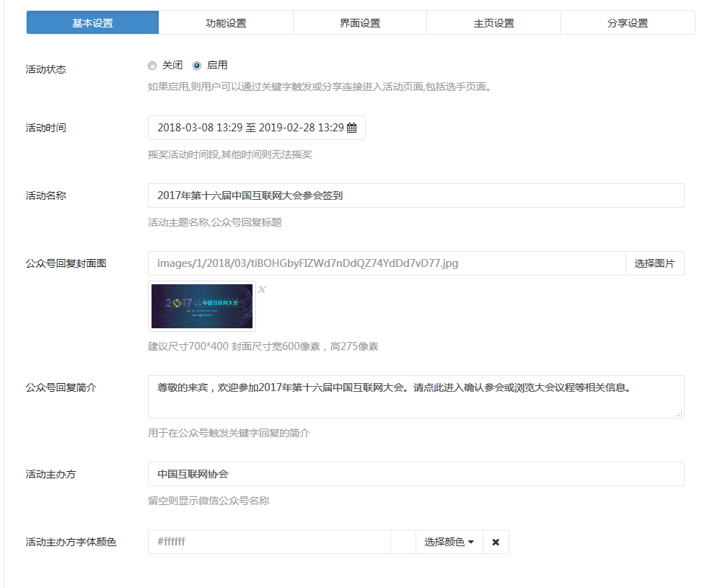Click the activity date range text
Image resolution: width=707 pixels, height=588 pixels.
pyautogui.click(x=250, y=128)
